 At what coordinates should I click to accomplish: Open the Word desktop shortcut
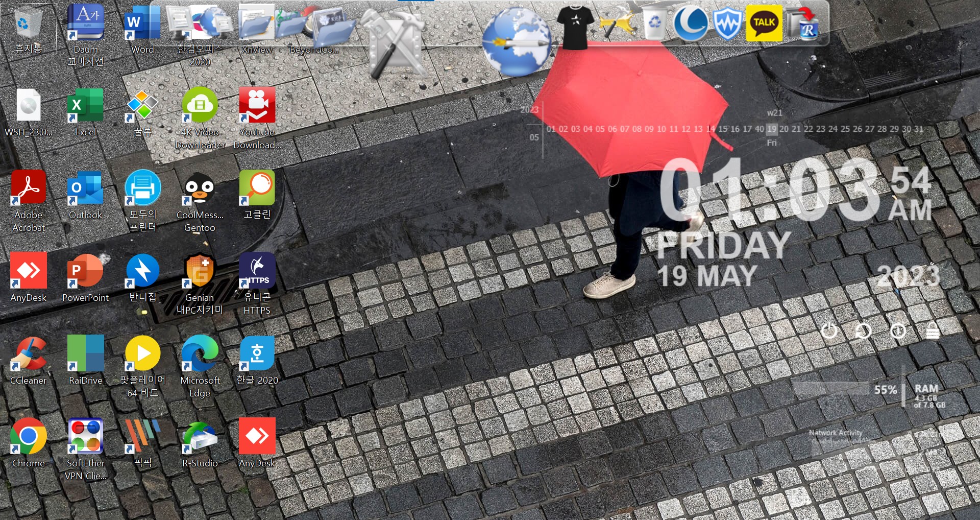[x=142, y=29]
